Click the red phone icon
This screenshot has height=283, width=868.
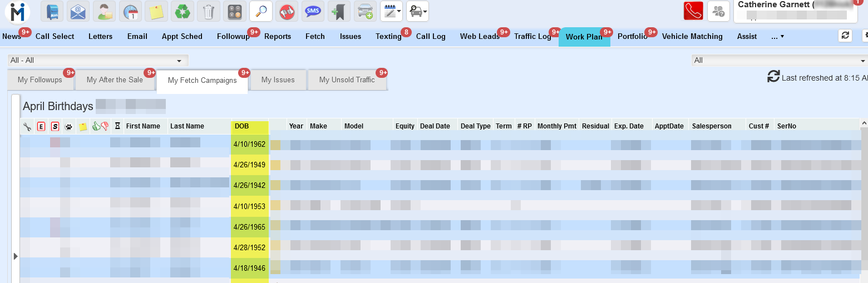pyautogui.click(x=693, y=11)
